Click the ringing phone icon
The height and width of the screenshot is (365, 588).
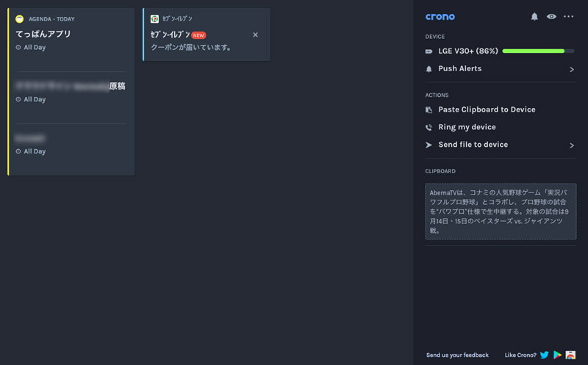[429, 127]
